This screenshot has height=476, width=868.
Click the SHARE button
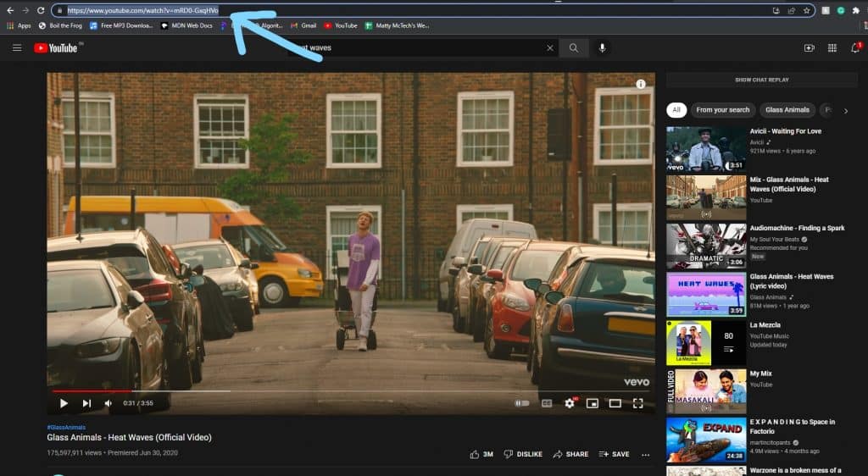(570, 455)
